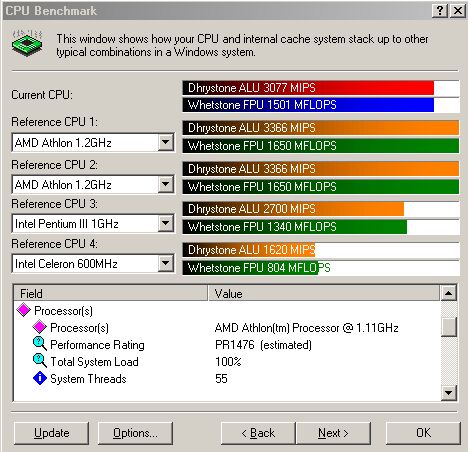This screenshot has height=452, width=468.
Task: Click the magenta diamond beside Processor(s) header
Action: (24, 310)
